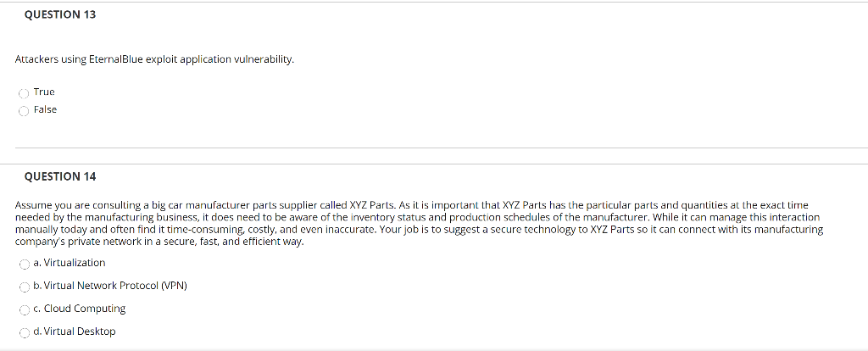This screenshot has width=868, height=351.
Task: Mark the c. Cloud Computing radio circle
Action: pyautogui.click(x=24, y=310)
